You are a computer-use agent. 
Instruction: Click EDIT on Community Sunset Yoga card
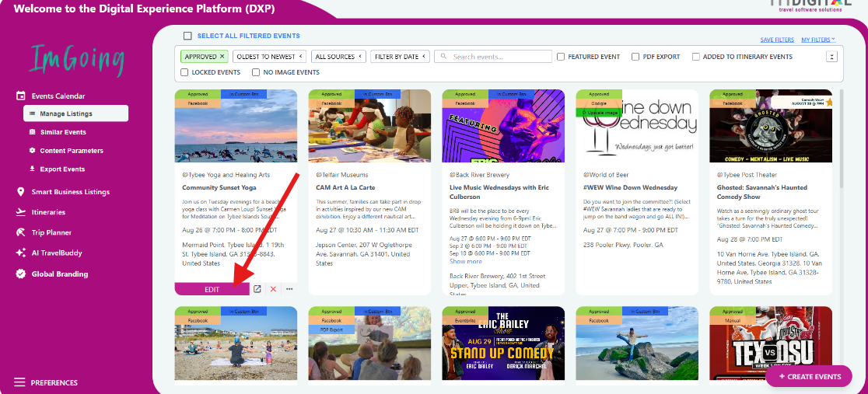(x=212, y=289)
